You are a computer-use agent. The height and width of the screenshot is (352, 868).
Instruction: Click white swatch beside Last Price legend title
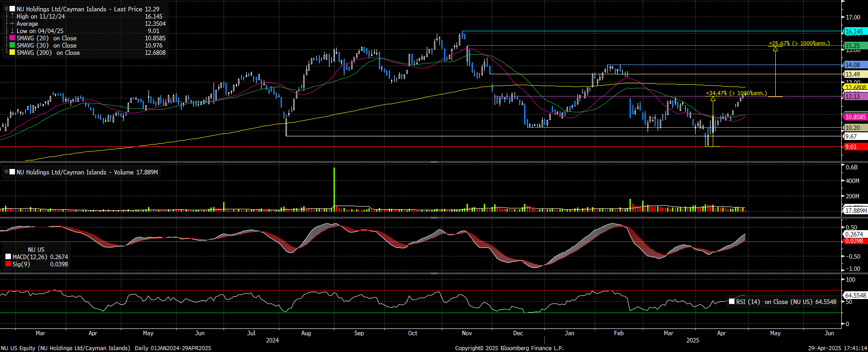coord(12,9)
